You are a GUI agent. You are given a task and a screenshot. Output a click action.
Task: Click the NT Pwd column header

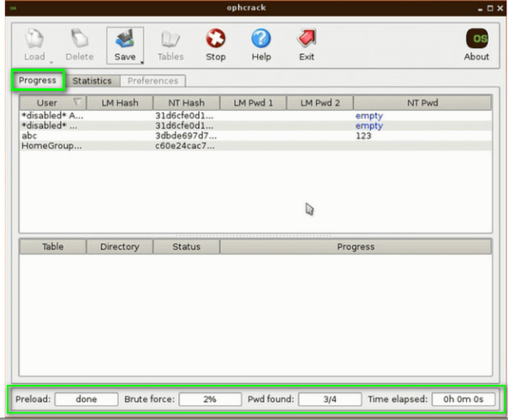[x=422, y=103]
